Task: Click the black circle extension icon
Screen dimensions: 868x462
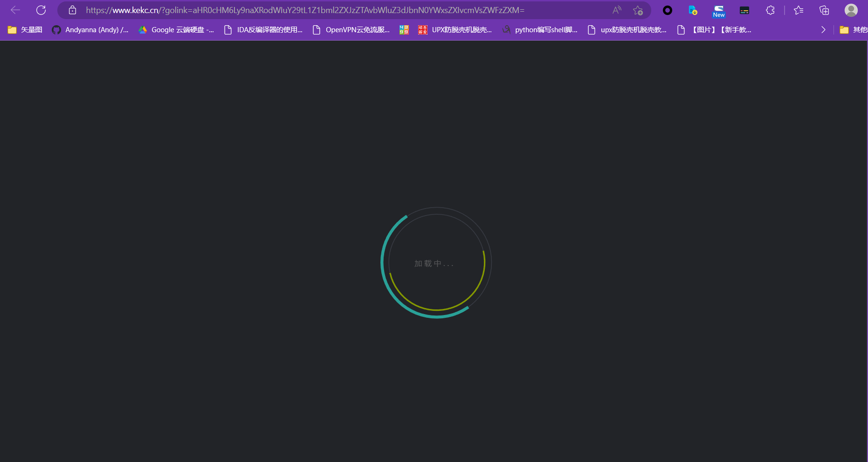Action: coord(668,10)
